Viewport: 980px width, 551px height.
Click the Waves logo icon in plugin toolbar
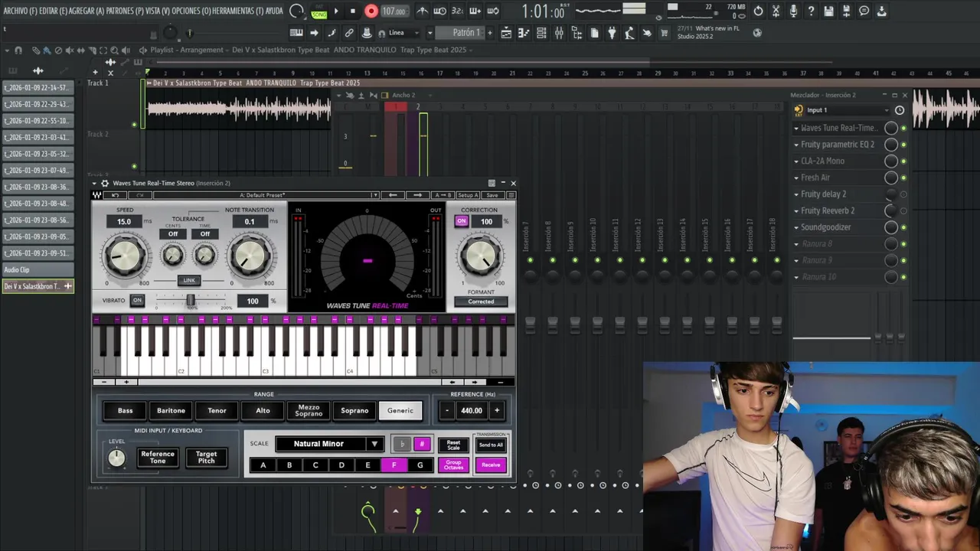(97, 195)
